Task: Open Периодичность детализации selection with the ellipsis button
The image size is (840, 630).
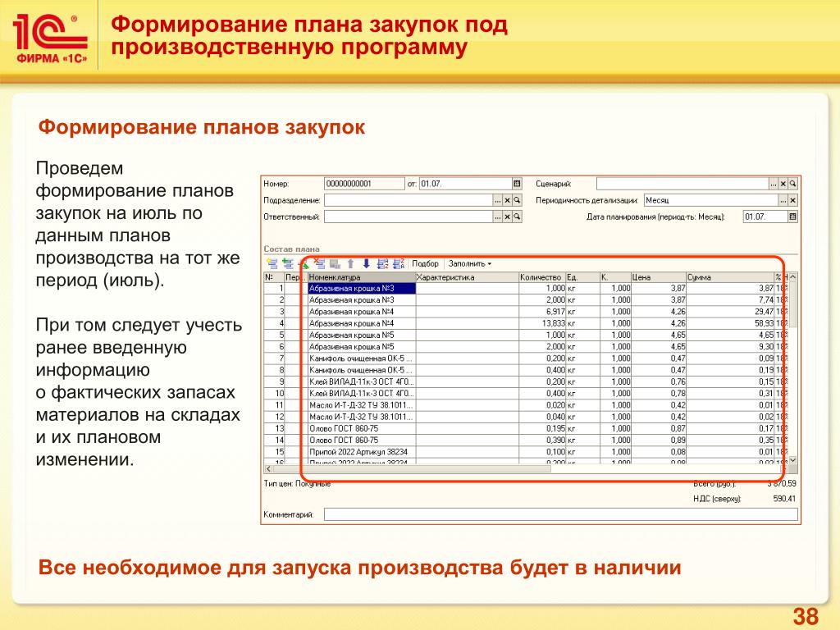Action: [783, 200]
